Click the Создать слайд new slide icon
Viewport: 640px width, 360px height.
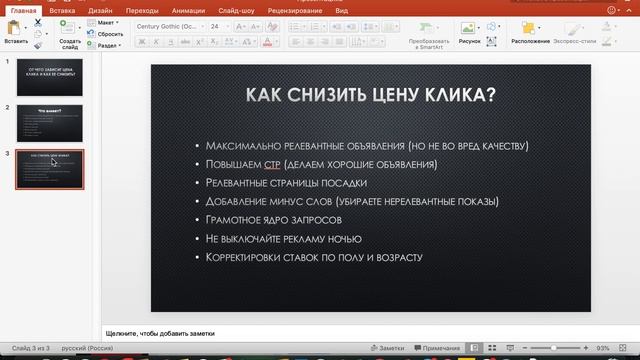(67, 28)
